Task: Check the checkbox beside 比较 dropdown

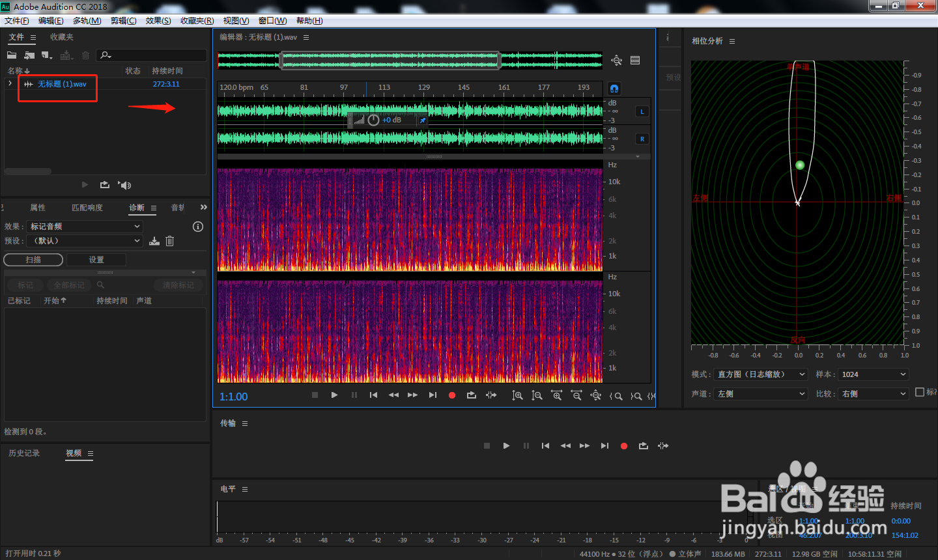Action: coord(920,392)
